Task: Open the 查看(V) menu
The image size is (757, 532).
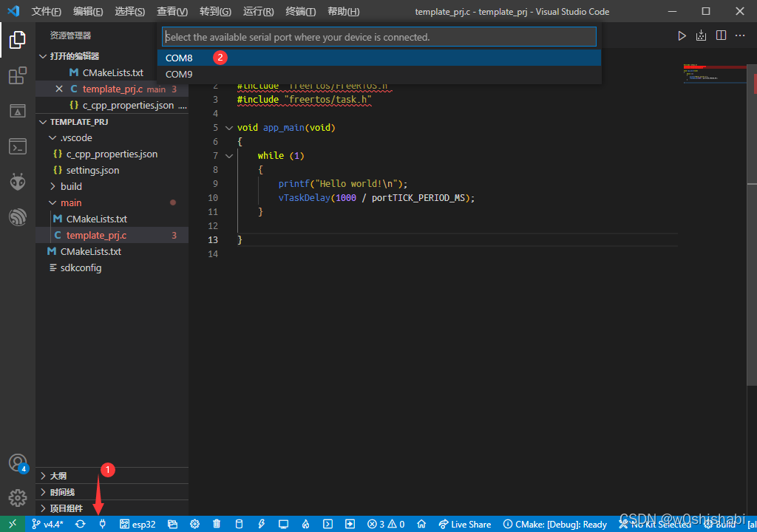Action: click(172, 11)
